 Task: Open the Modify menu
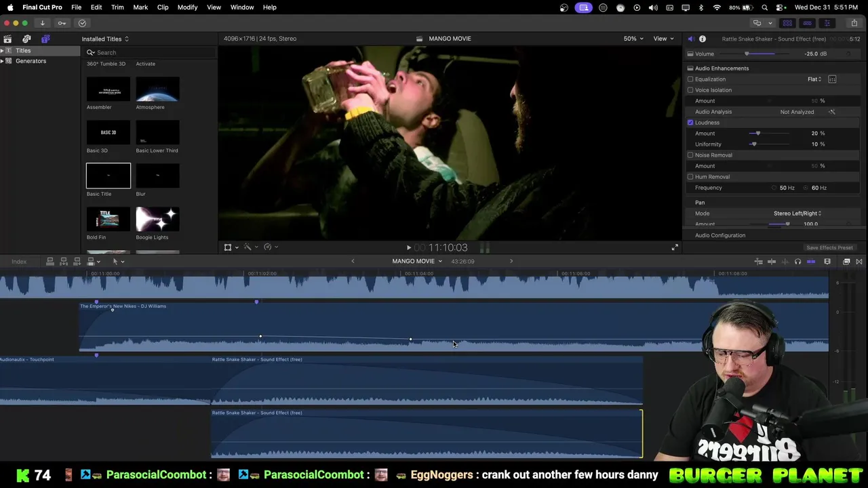[x=187, y=7]
